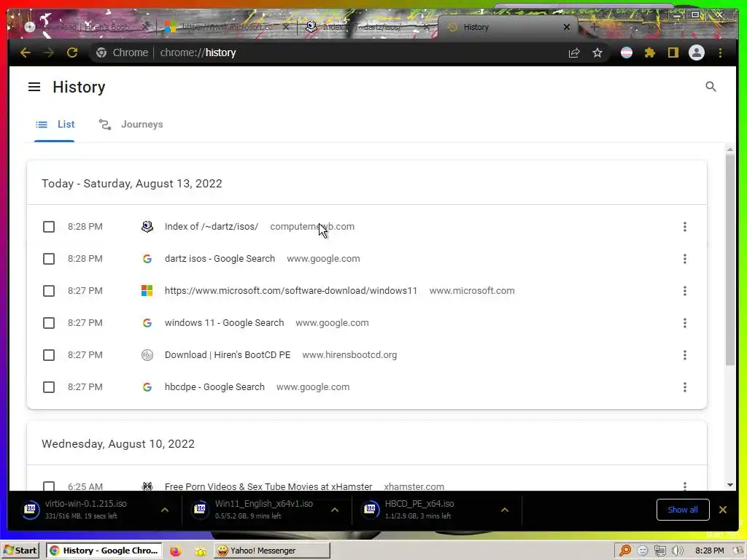Switch to the Hiren's Boot download browser tab
747x560 pixels.
[86, 27]
